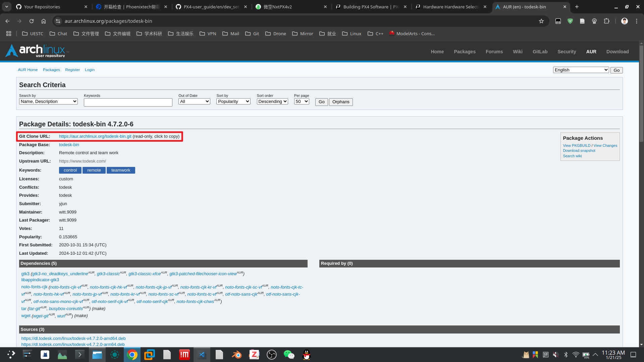Click the browser address bar URL
This screenshot has height=362, width=644.
108,21
